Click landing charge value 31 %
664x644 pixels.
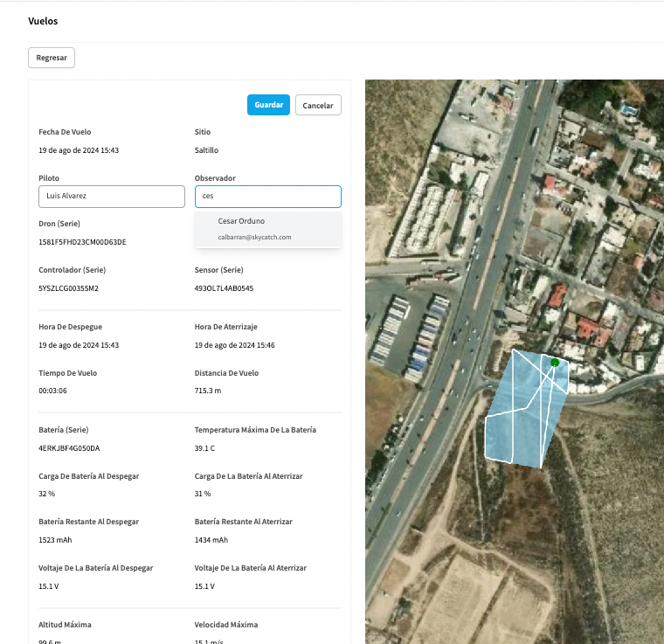pyautogui.click(x=203, y=494)
